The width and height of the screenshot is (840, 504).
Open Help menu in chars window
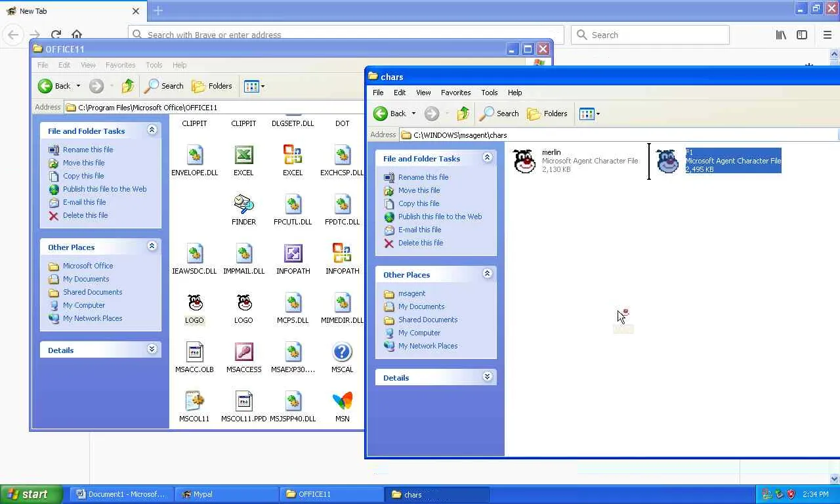[x=515, y=93]
